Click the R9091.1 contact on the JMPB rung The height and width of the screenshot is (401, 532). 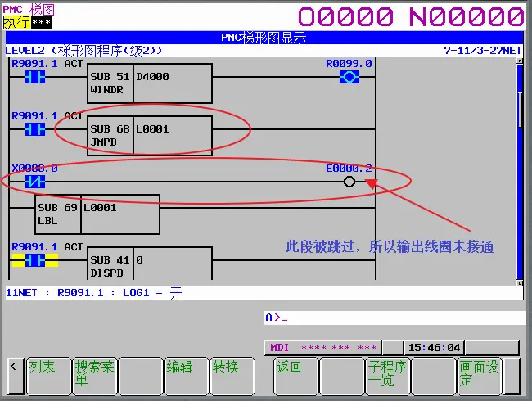pos(35,129)
